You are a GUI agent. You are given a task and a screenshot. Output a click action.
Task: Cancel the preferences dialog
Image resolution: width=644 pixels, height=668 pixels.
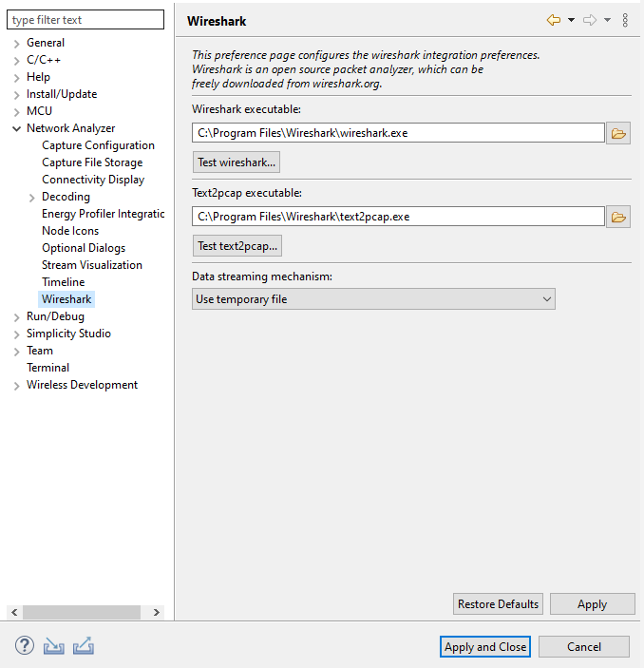[584, 647]
